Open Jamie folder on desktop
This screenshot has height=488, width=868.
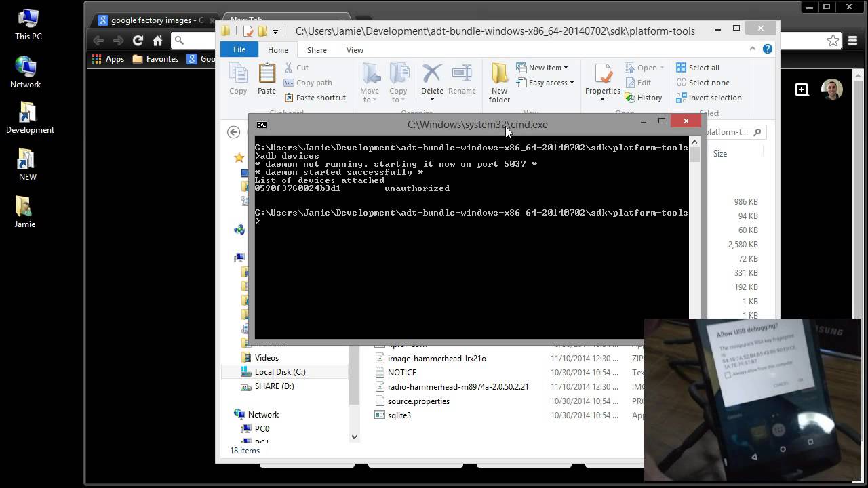[x=25, y=211]
